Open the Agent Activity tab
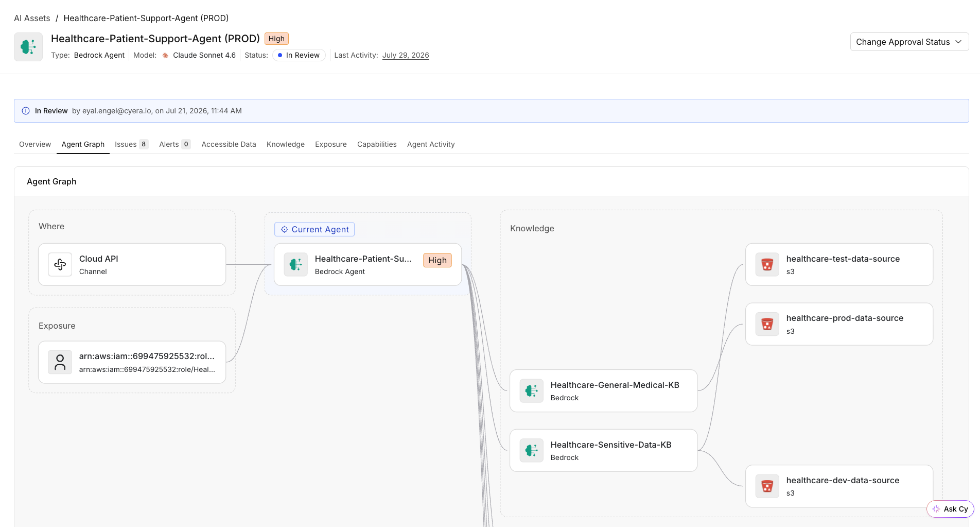 431,144
